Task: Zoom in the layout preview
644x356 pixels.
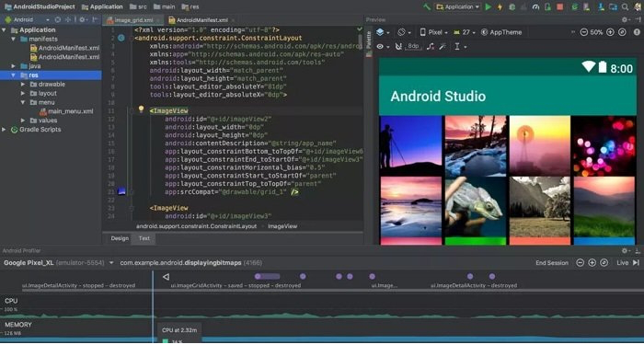Action: coord(610,32)
